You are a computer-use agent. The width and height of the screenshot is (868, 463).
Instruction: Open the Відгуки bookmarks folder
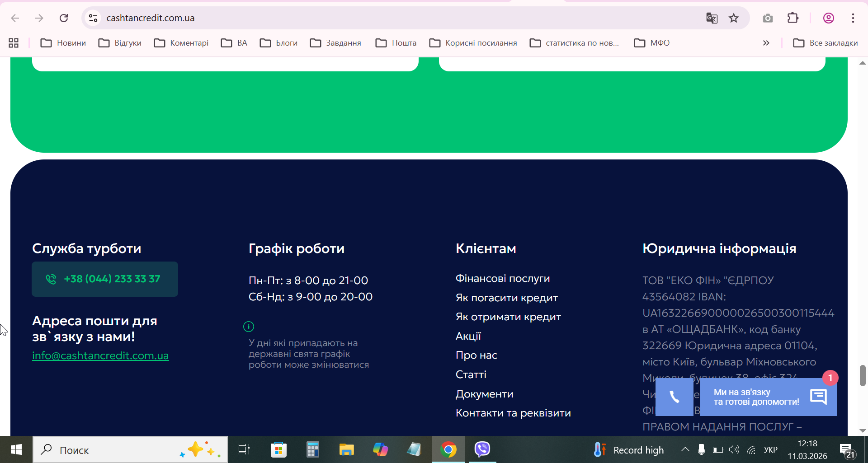click(x=120, y=43)
